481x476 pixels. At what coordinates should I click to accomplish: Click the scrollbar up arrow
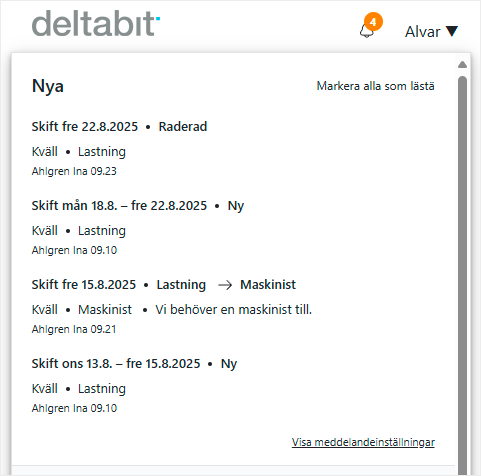coord(462,65)
